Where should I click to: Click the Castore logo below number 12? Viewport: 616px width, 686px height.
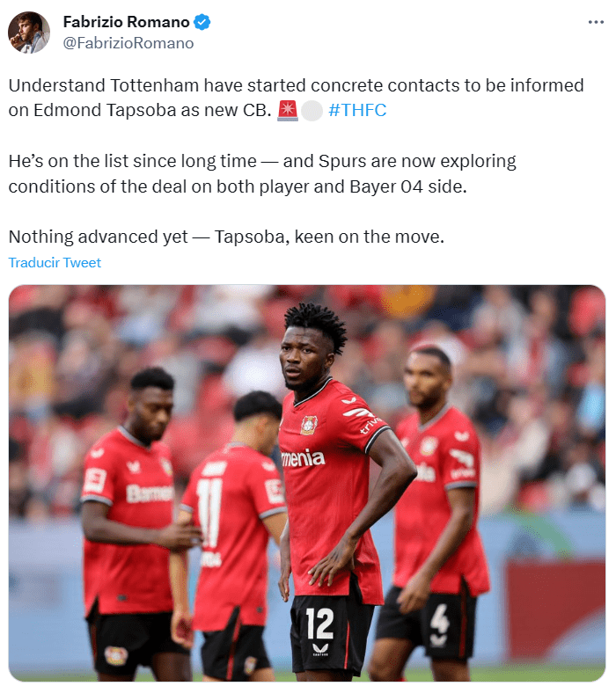pyautogui.click(x=321, y=649)
